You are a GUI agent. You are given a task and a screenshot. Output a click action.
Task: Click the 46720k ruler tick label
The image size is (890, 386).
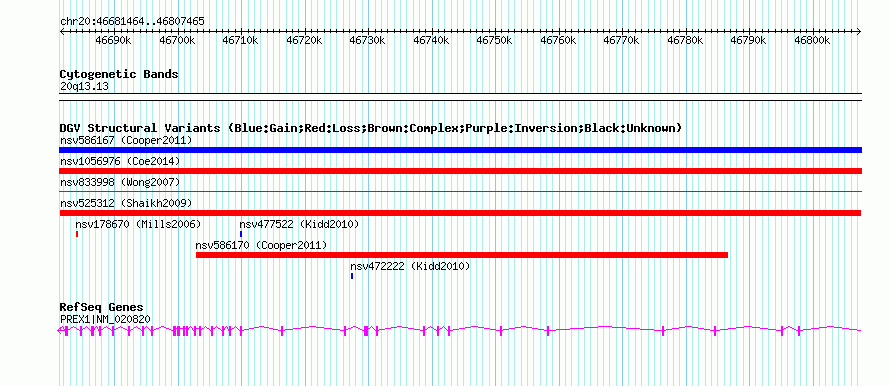304,41
